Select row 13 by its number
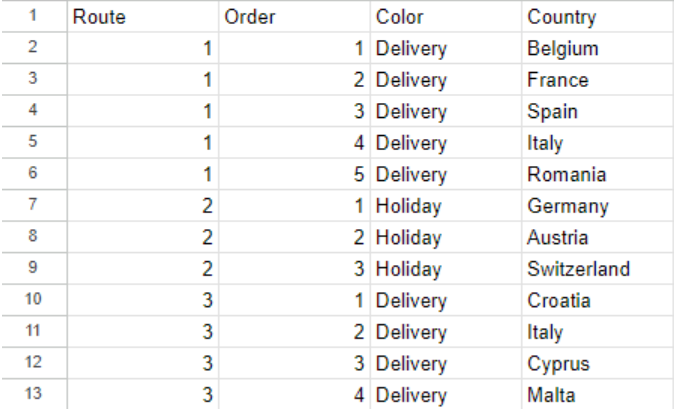 32,395
